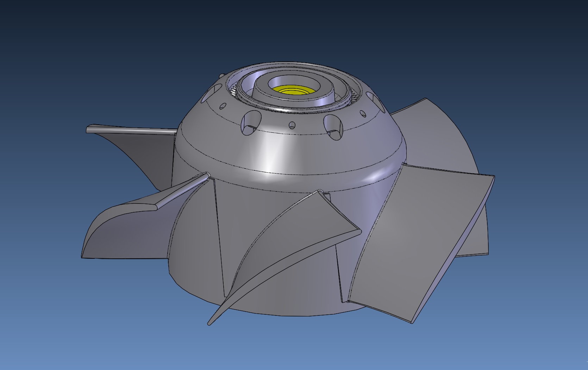
Task: Click the white finned teeth right of the boss
Action: click(x=353, y=97)
